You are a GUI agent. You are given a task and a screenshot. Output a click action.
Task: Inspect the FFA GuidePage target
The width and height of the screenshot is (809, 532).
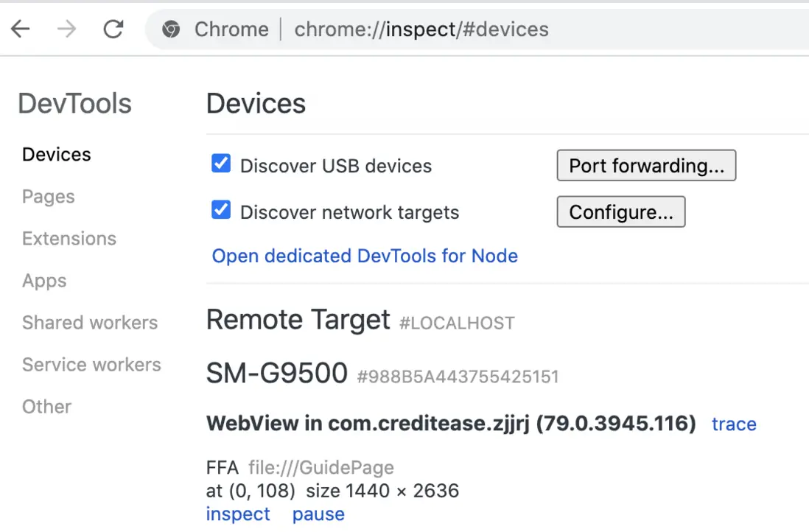coord(238,514)
